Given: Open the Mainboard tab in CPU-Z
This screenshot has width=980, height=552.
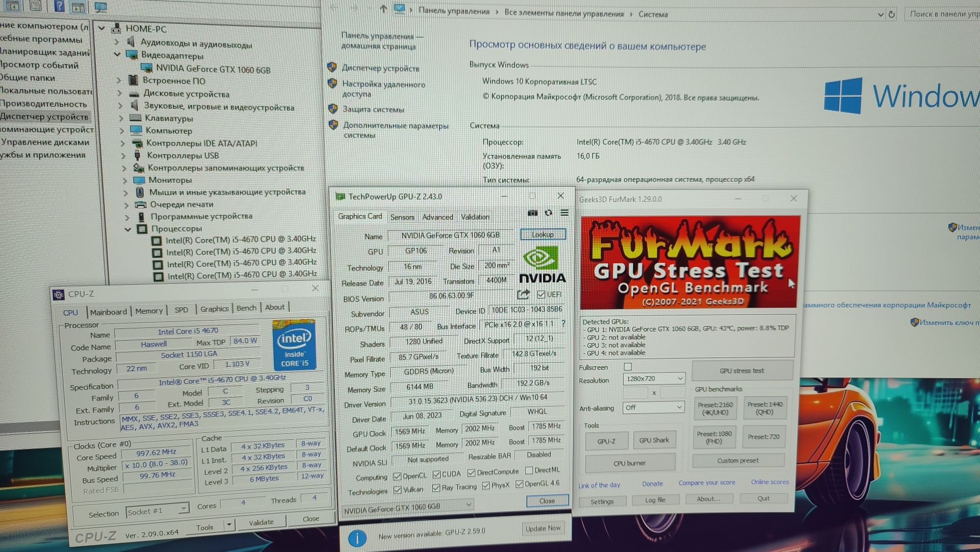Looking at the screenshot, I should tap(108, 312).
